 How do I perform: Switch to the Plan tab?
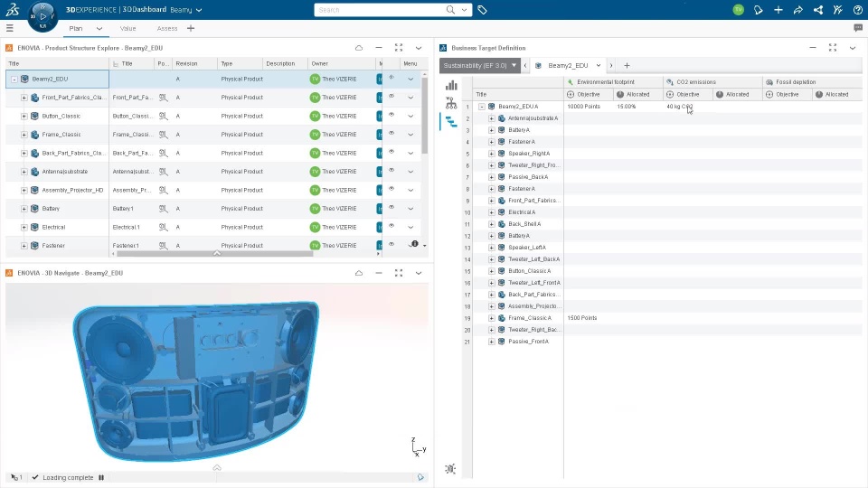[76, 28]
